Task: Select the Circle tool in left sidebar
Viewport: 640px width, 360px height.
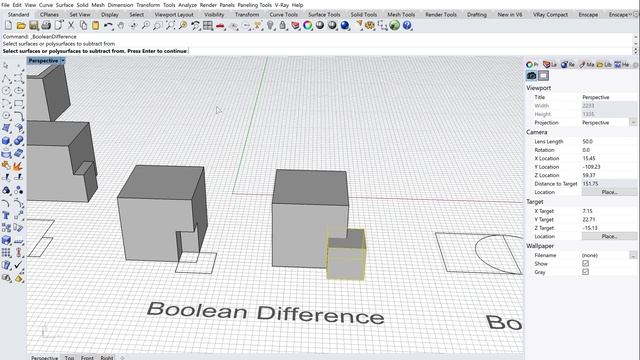Action: (6, 91)
